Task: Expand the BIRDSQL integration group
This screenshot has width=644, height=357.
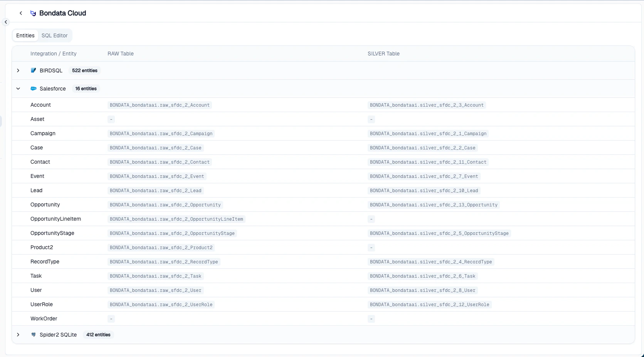Action: tap(18, 70)
